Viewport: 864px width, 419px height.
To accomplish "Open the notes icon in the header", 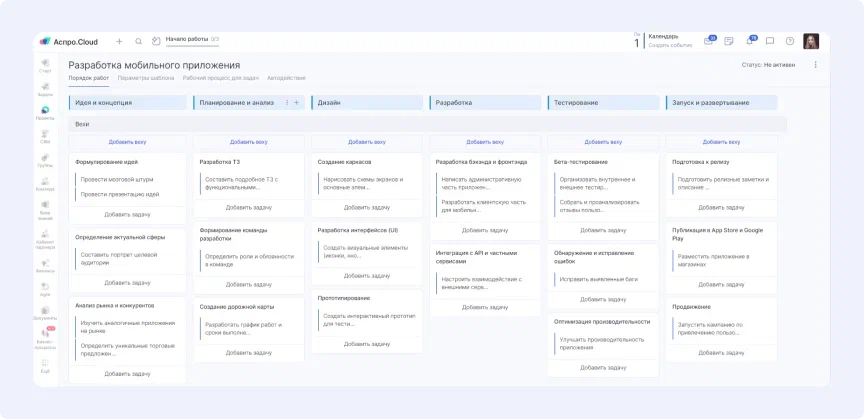I will [x=729, y=41].
